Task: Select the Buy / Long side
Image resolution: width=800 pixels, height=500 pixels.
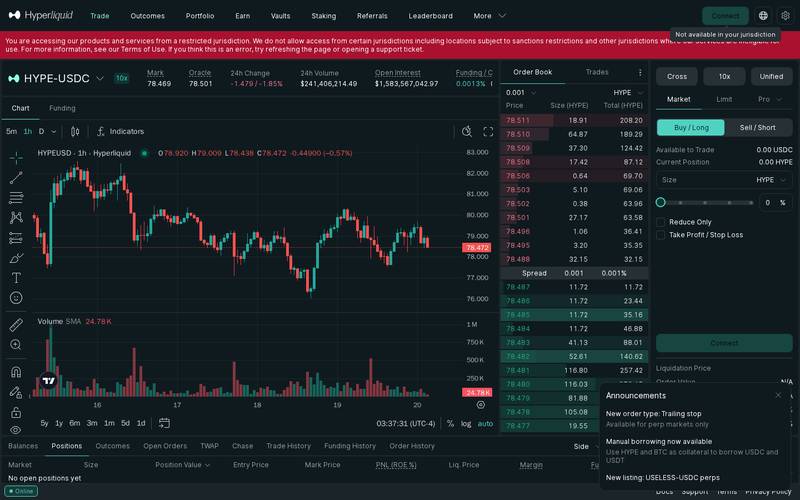Action: click(x=691, y=128)
